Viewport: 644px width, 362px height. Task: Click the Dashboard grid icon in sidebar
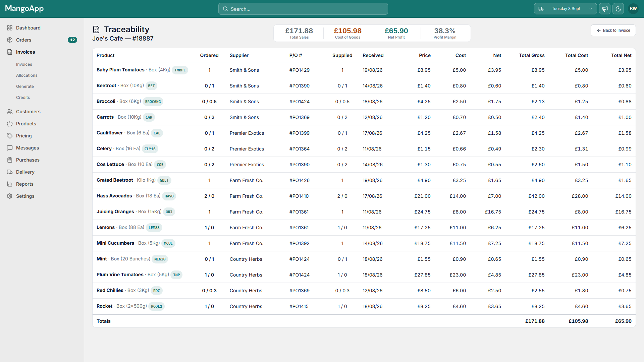click(x=10, y=28)
